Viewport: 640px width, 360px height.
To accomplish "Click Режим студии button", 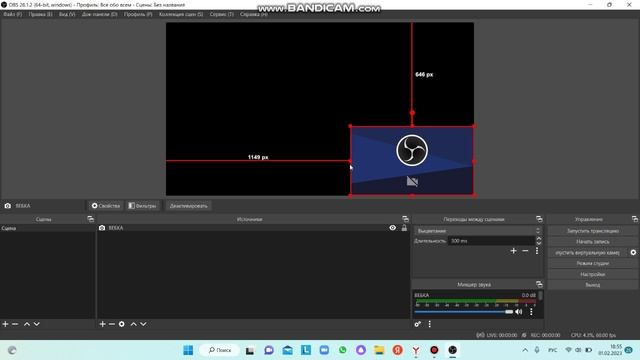I will pyautogui.click(x=593, y=263).
